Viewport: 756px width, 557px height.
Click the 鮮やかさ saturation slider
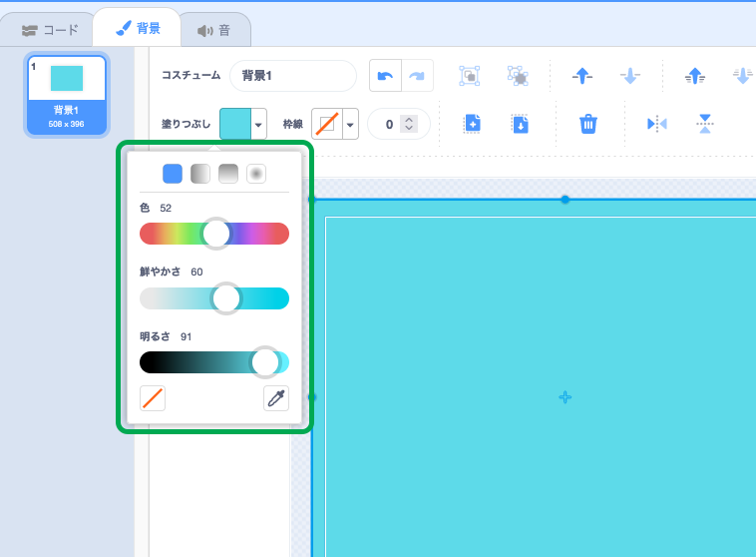(x=214, y=298)
